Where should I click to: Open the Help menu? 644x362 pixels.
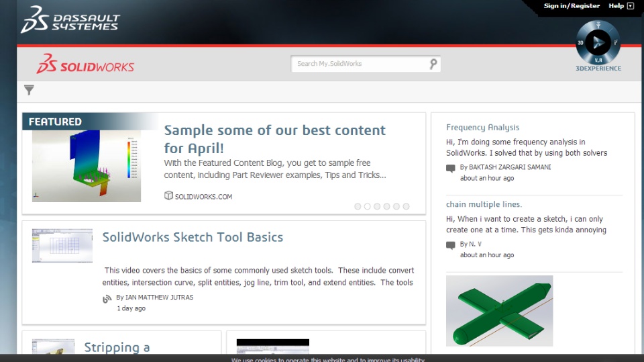pos(616,6)
